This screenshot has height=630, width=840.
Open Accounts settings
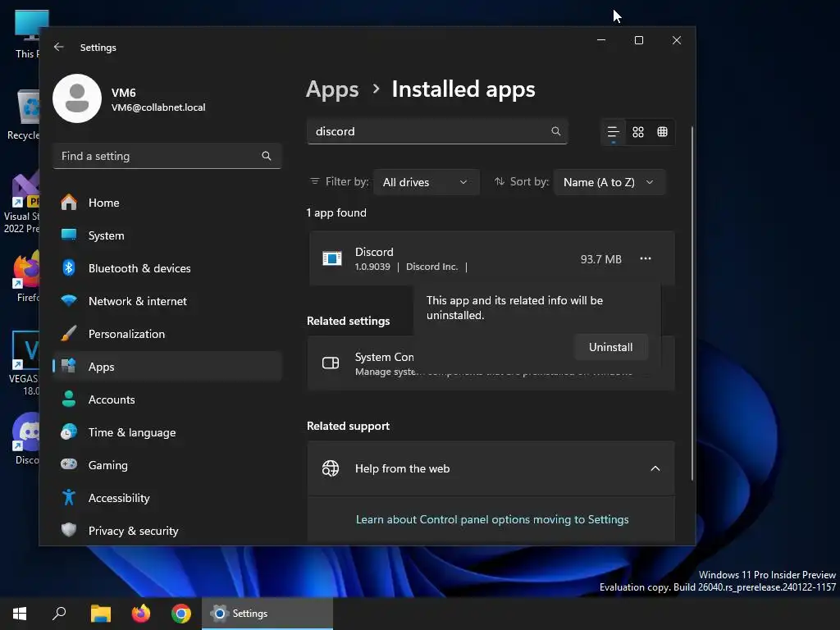point(167,399)
